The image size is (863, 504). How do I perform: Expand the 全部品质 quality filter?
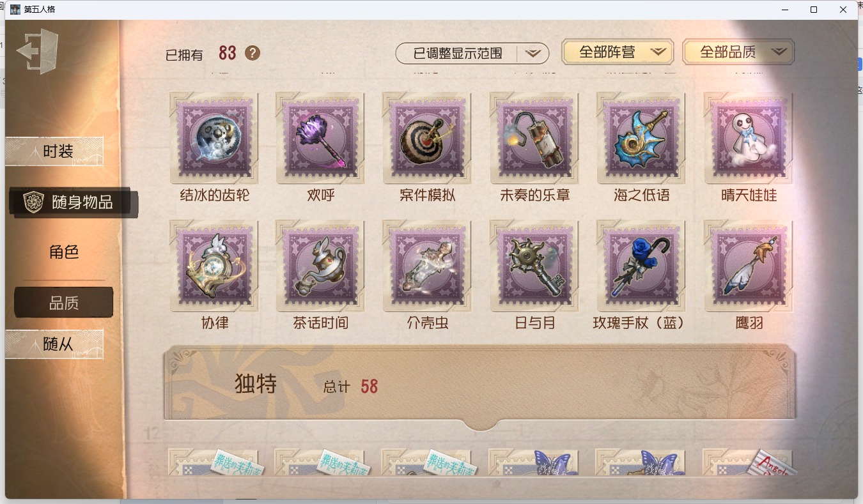pos(738,52)
